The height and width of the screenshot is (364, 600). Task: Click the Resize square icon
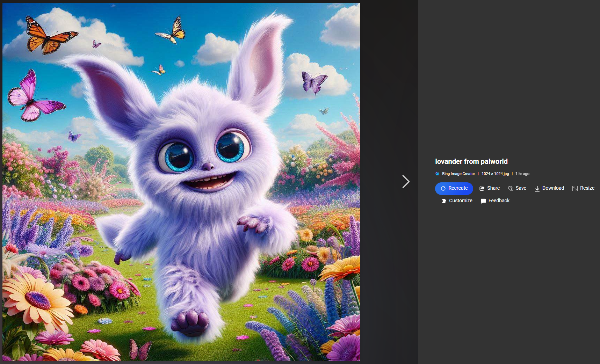575,189
